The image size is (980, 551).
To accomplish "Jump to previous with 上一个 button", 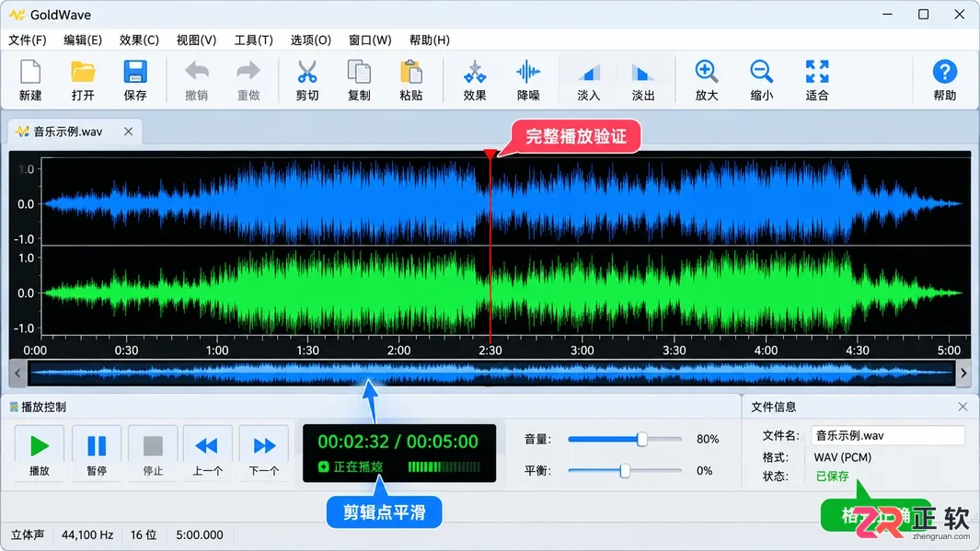I will pos(207,453).
